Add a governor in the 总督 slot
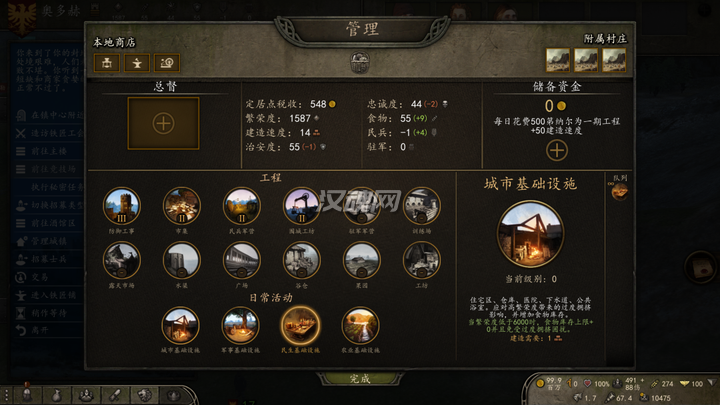The width and height of the screenshot is (720, 405). click(x=163, y=123)
